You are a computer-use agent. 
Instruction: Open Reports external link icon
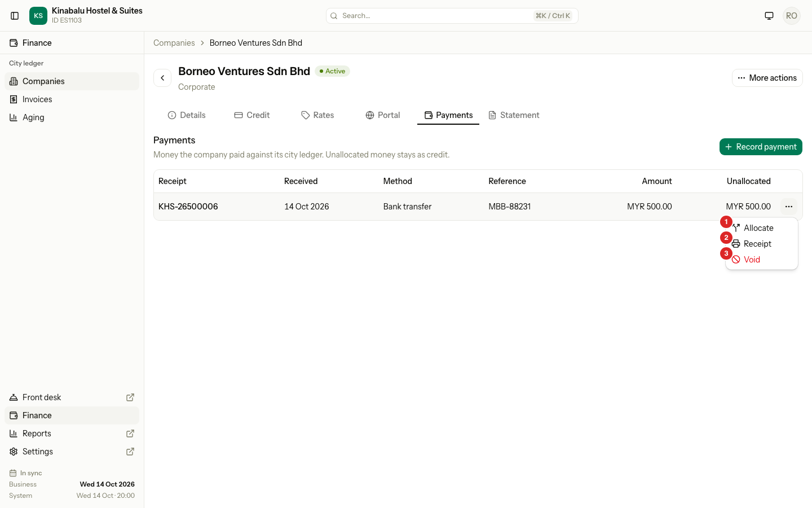point(130,433)
